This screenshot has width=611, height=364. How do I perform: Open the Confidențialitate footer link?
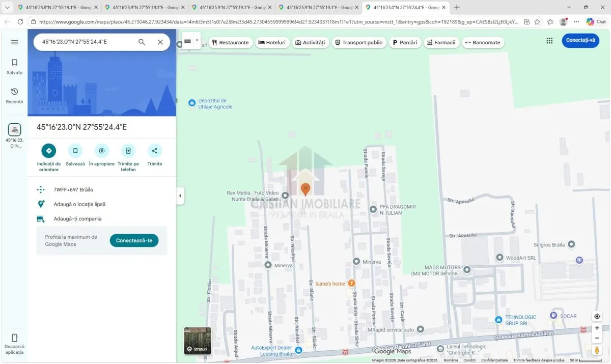point(494,360)
